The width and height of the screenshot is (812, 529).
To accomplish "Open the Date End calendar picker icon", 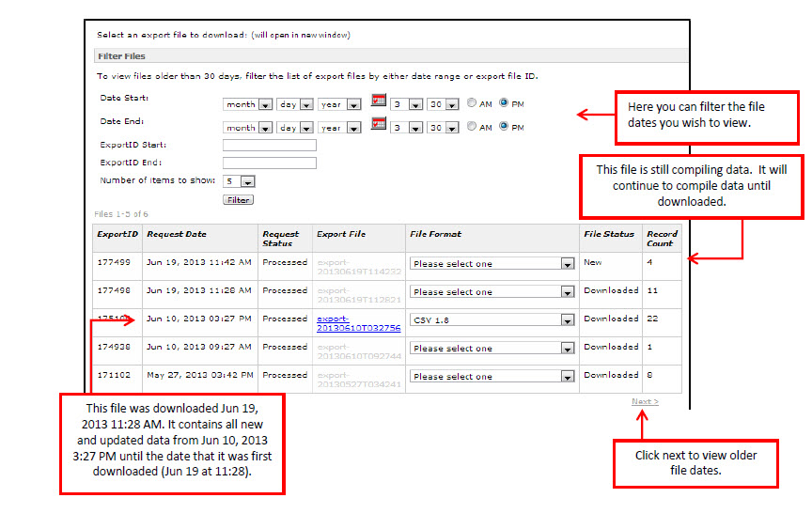I will (x=379, y=124).
